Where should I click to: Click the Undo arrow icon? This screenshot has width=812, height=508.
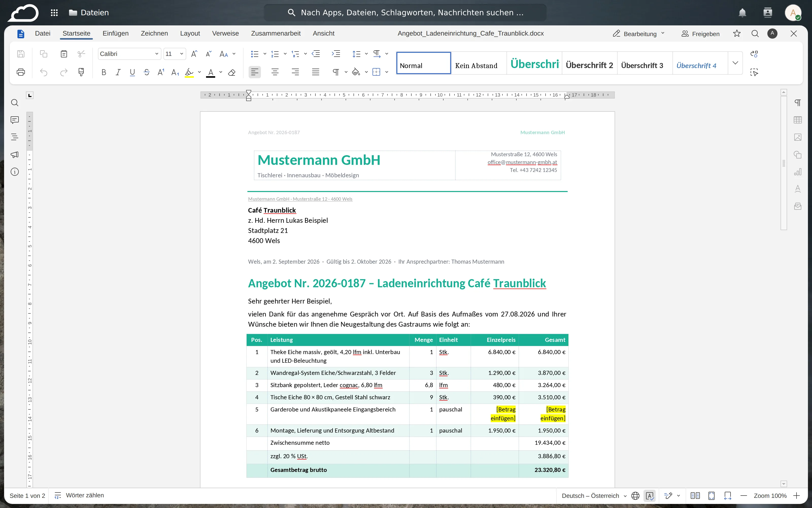click(44, 72)
